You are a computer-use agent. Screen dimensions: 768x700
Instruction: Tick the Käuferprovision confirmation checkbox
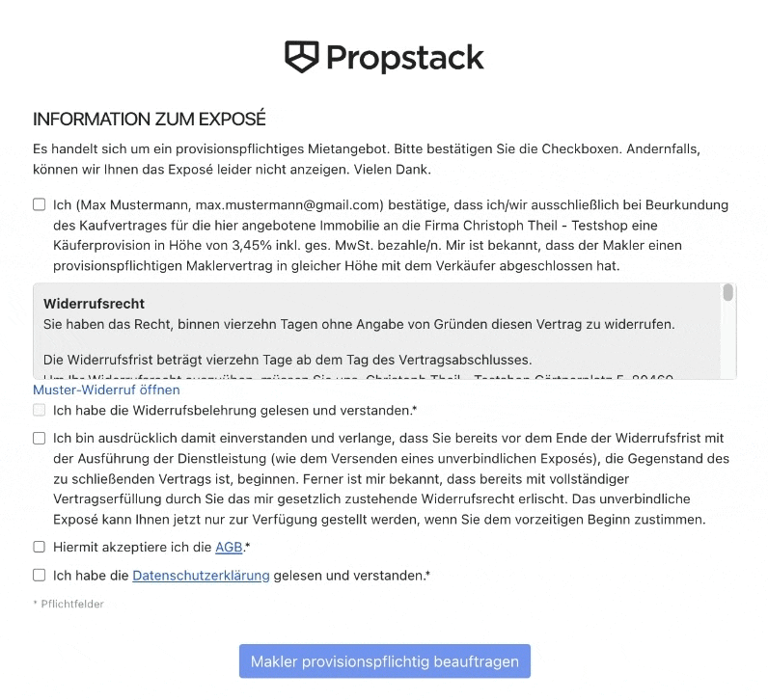click(40, 204)
